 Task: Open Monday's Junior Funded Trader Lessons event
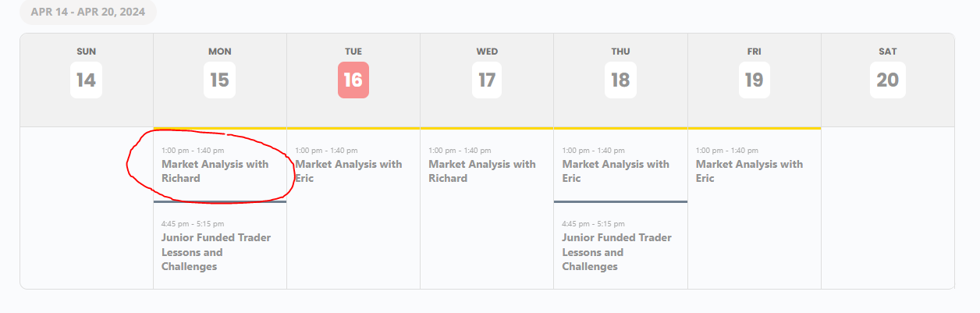pos(216,252)
